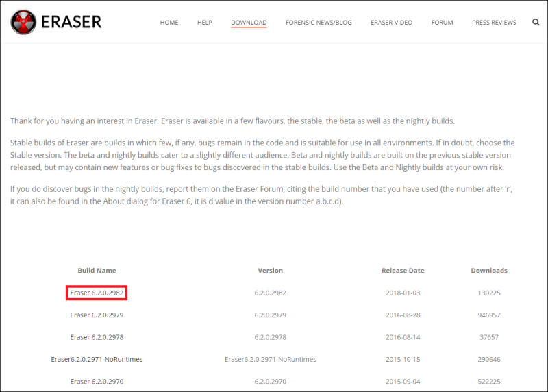548x392 pixels.
Task: Download the Eraser 6.2.0.2978 build
Action: 97,337
